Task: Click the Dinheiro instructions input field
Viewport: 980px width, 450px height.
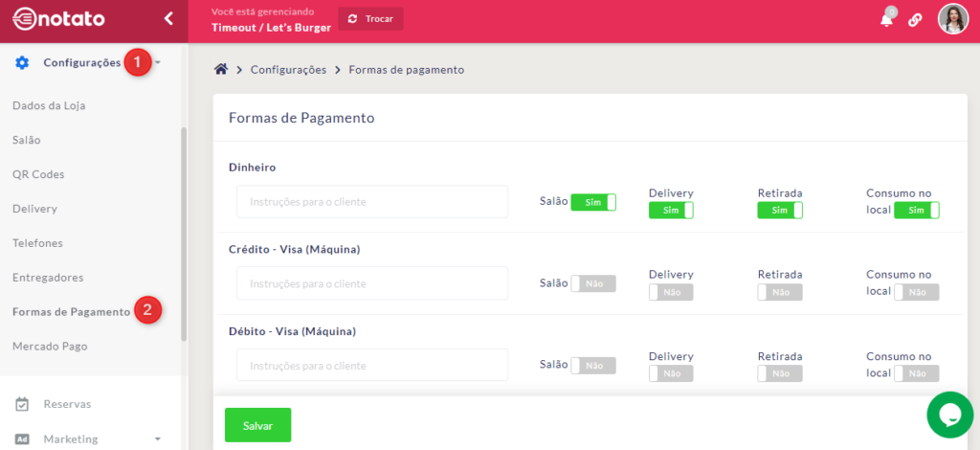Action: point(372,202)
